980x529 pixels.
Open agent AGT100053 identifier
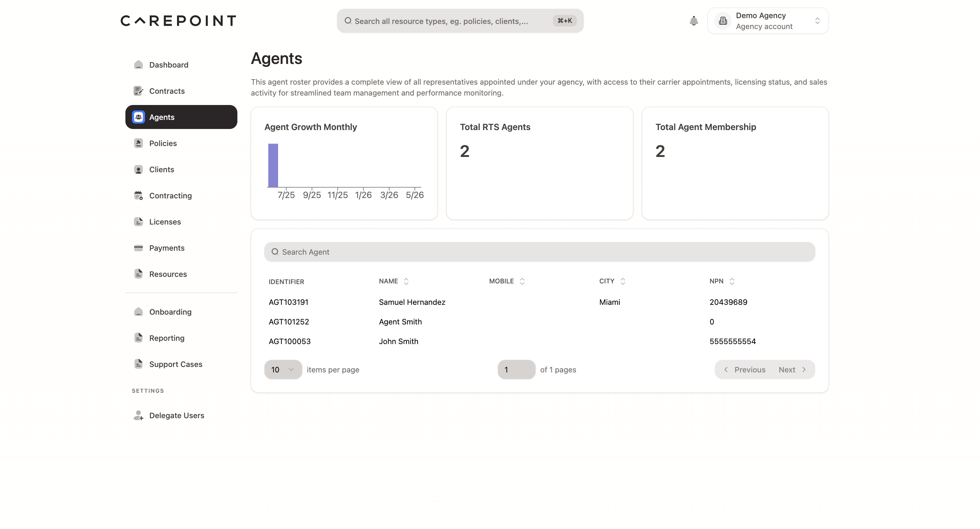coord(289,342)
